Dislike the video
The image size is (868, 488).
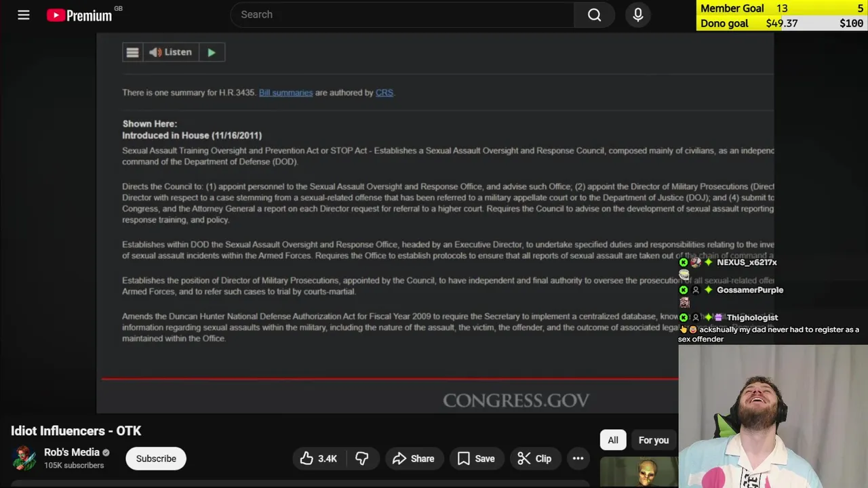[x=362, y=459]
